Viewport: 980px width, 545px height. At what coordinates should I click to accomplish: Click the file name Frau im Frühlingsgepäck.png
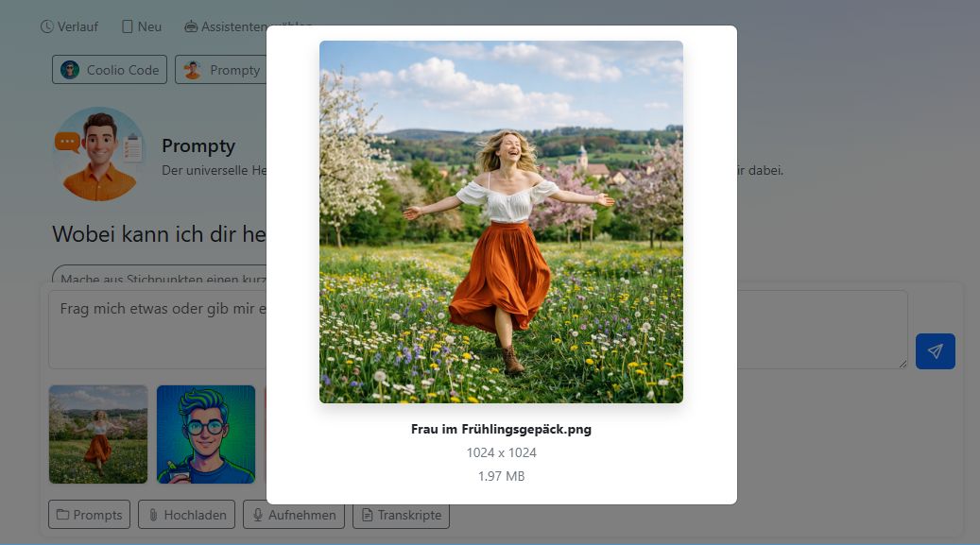tap(501, 429)
